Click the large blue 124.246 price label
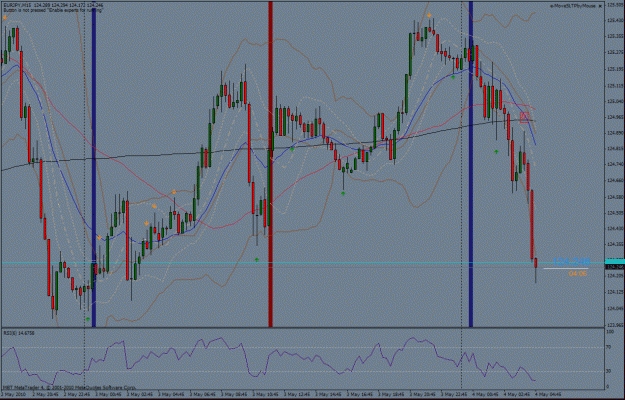Image resolution: width=625 pixels, height=400 pixels. point(571,262)
